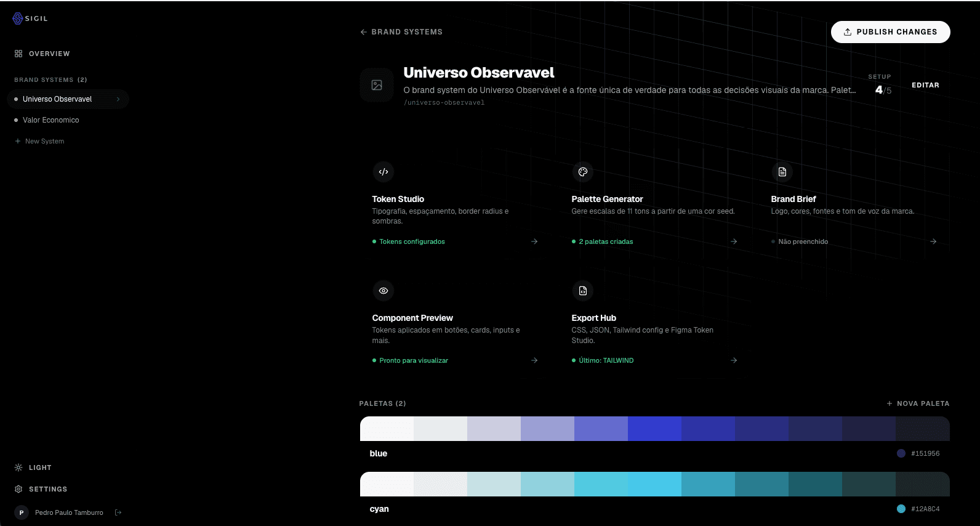
Task: Click the plus icon beside Nova Paleta
Action: (x=890, y=403)
